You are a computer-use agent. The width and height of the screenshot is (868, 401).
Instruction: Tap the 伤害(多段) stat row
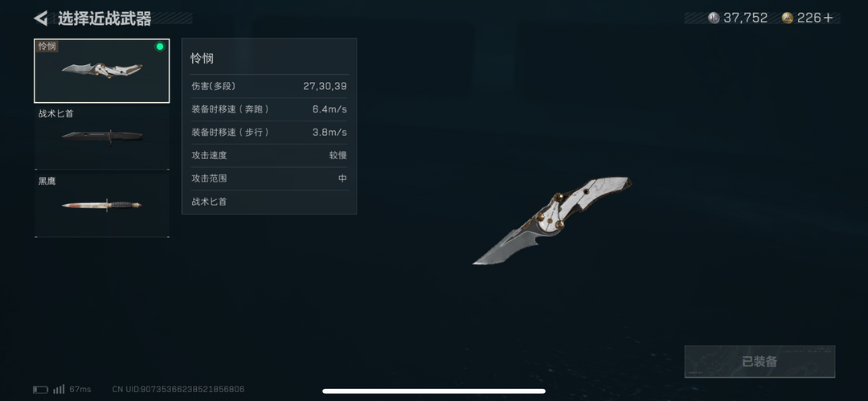[x=269, y=87]
